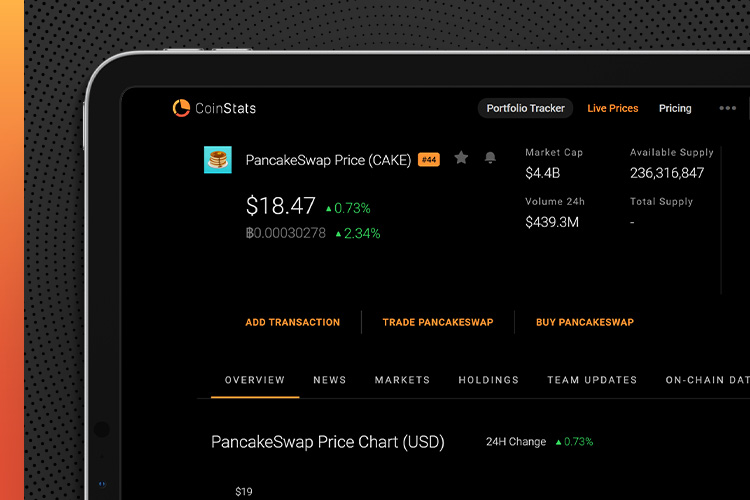The width and height of the screenshot is (750, 500).
Task: Add PancakeSwap to favorites with star
Action: pyautogui.click(x=461, y=157)
